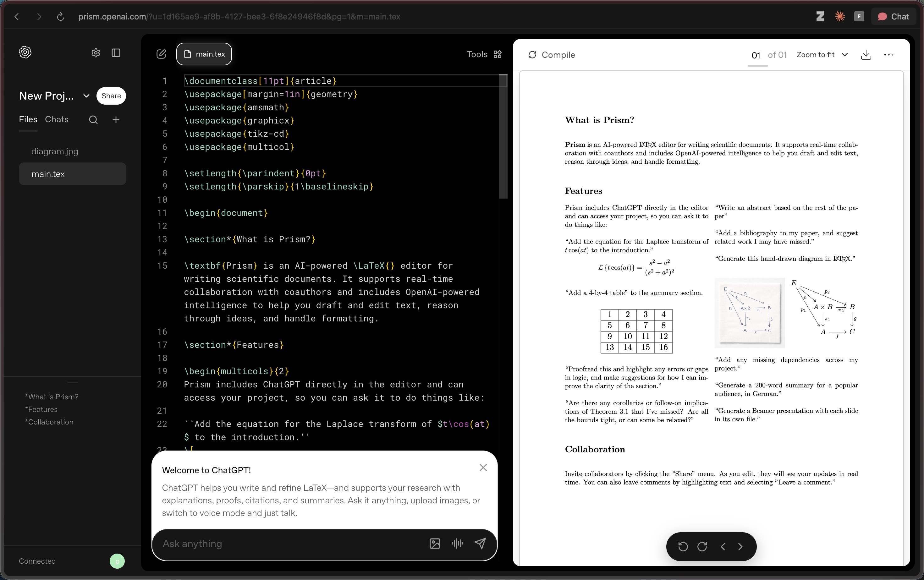
Task: Start voice mode with waveform icon
Action: (457, 544)
